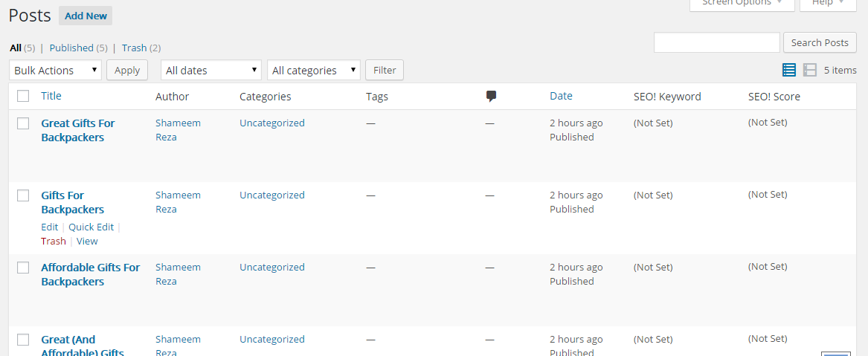This screenshot has height=356, width=868.
Task: Click the Add New post button
Action: (86, 16)
